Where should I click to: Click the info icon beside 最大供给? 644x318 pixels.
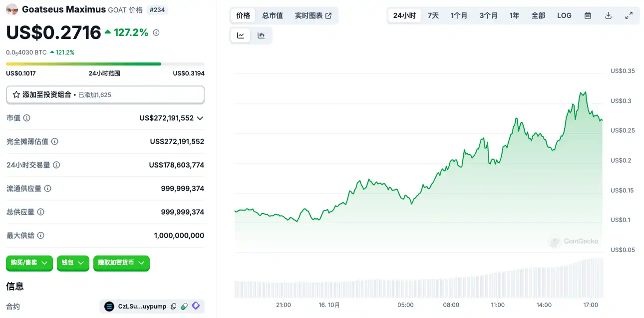coord(41,235)
